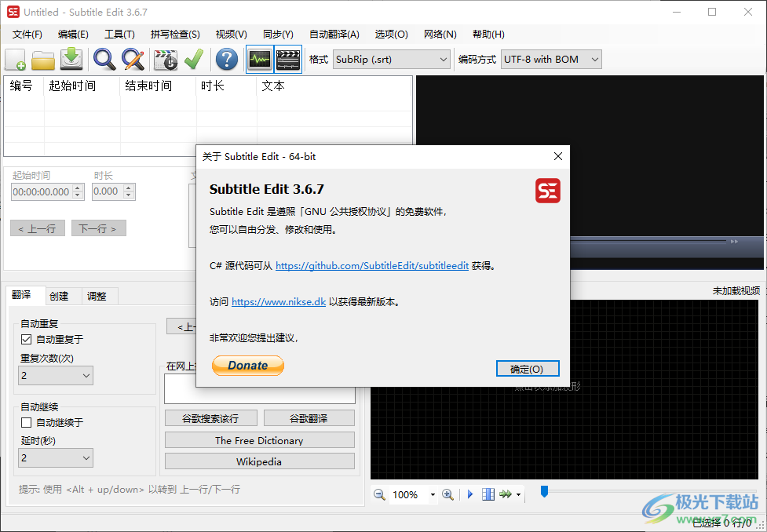Viewport: 767px width, 532px height.
Task: Close the About Subtitle Edit dialog
Action: [x=557, y=156]
